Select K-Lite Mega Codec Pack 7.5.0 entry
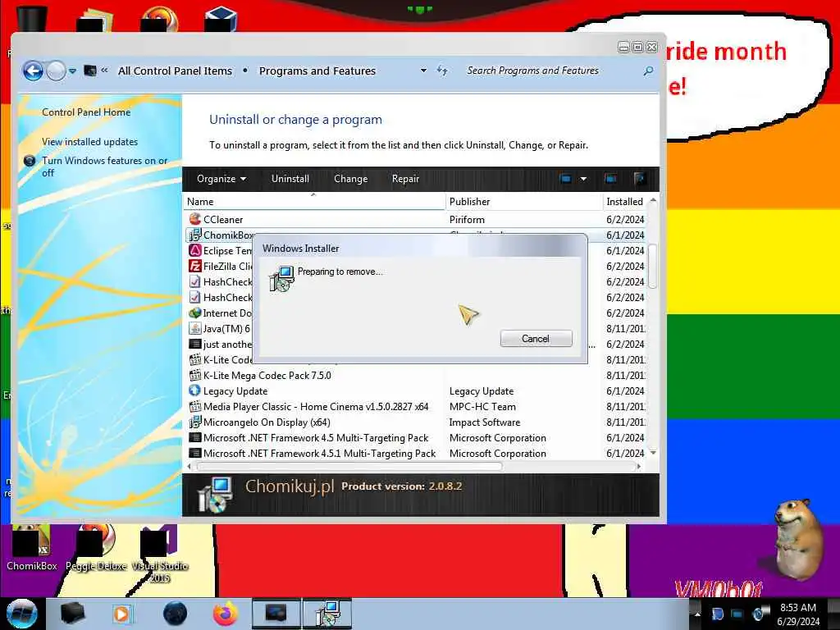 pos(267,376)
